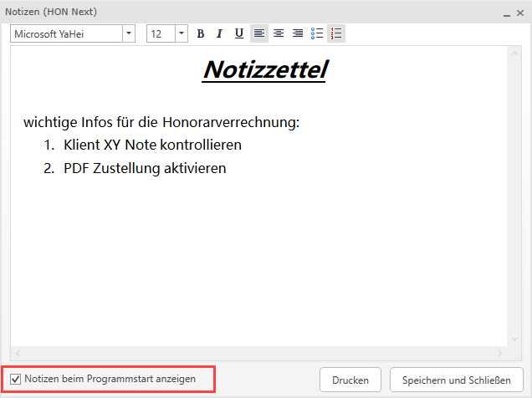The image size is (532, 398).
Task: Click the vertical scrollbar up arrow
Action: (514, 54)
